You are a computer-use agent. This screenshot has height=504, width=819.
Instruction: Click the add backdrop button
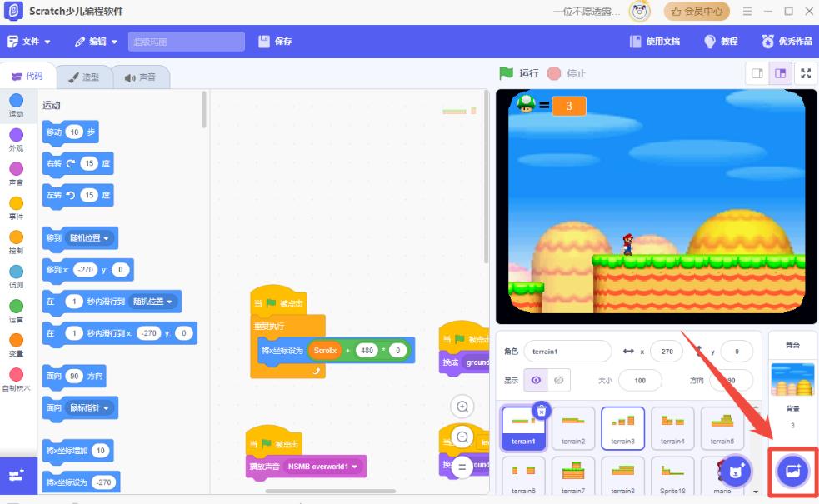point(792,472)
